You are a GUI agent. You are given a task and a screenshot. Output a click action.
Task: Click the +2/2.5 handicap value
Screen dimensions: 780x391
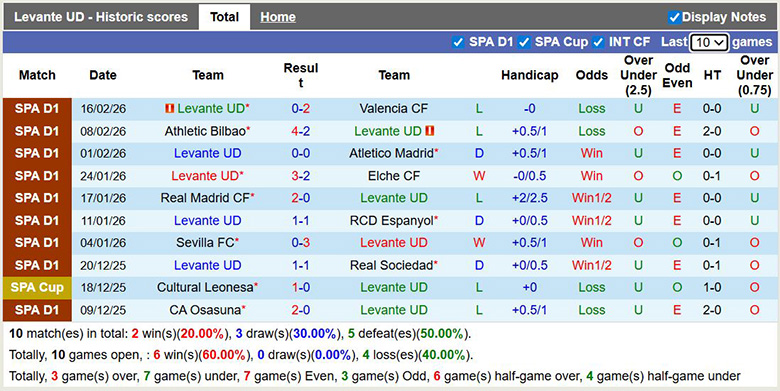click(x=529, y=198)
